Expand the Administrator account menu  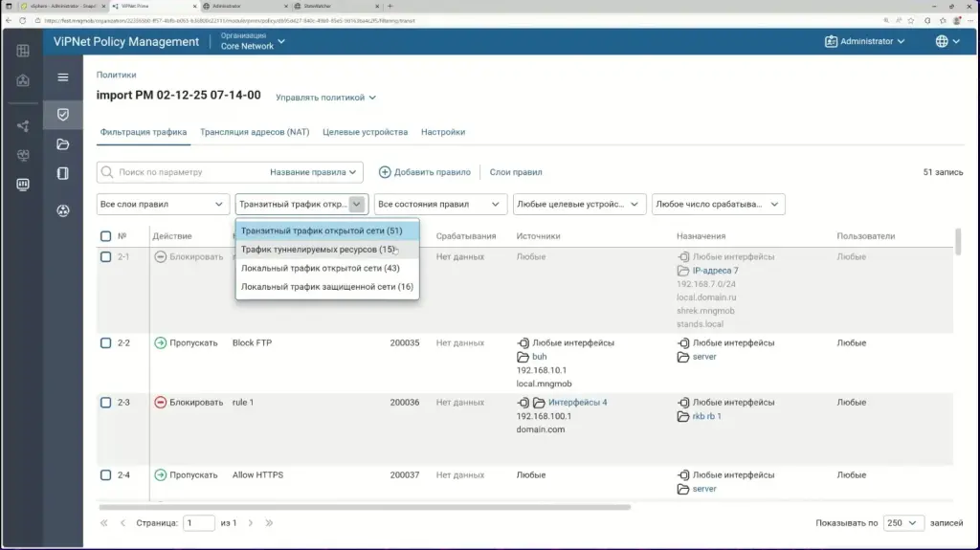tap(864, 41)
